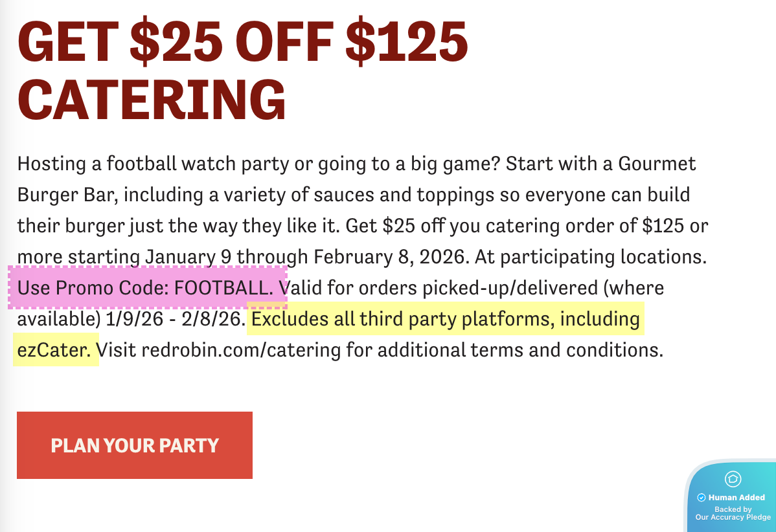The image size is (776, 532).
Task: Click the highlighted ezCater word
Action: (x=55, y=350)
